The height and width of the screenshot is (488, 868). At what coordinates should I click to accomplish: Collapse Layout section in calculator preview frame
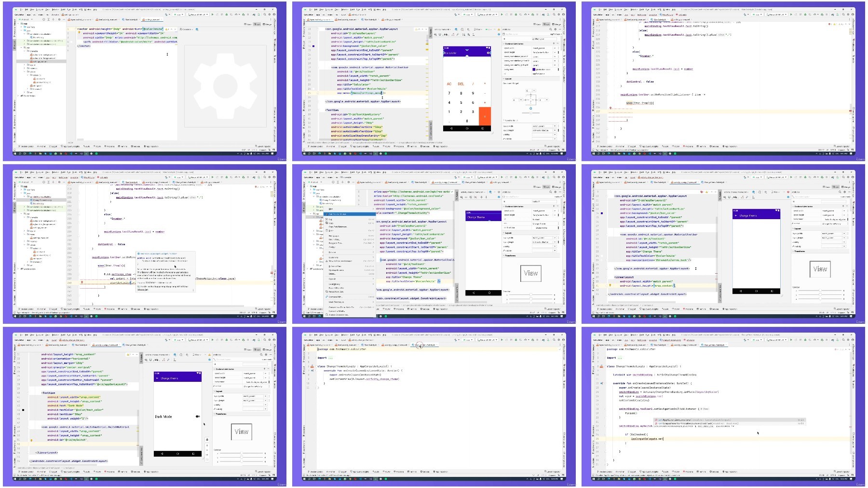tap(504, 79)
